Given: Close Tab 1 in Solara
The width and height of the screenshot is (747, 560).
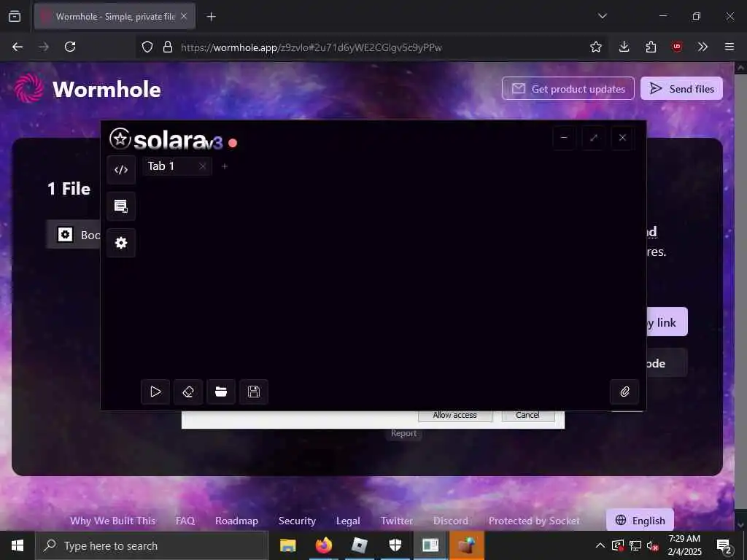Looking at the screenshot, I should [203, 166].
